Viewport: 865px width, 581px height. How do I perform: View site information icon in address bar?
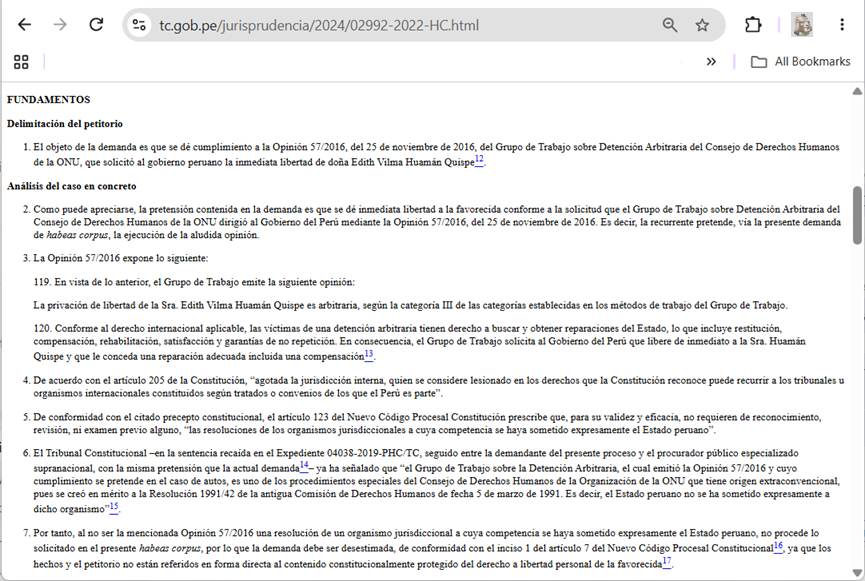click(139, 25)
